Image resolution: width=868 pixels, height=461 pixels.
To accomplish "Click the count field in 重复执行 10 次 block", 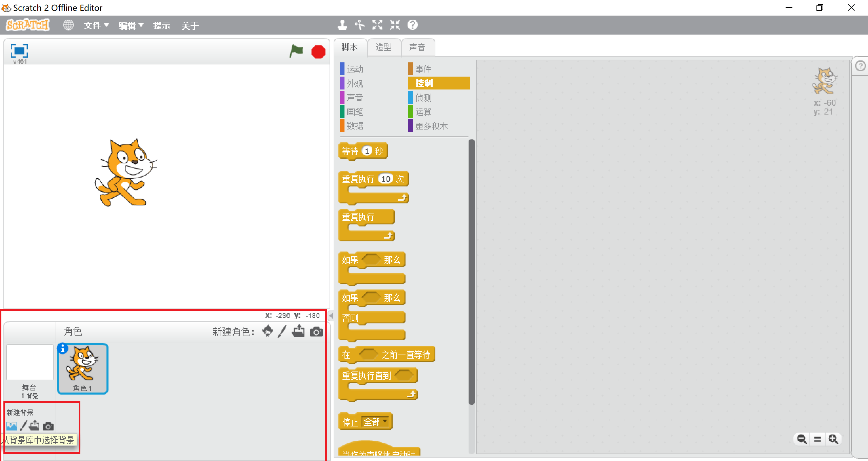I will (x=386, y=179).
